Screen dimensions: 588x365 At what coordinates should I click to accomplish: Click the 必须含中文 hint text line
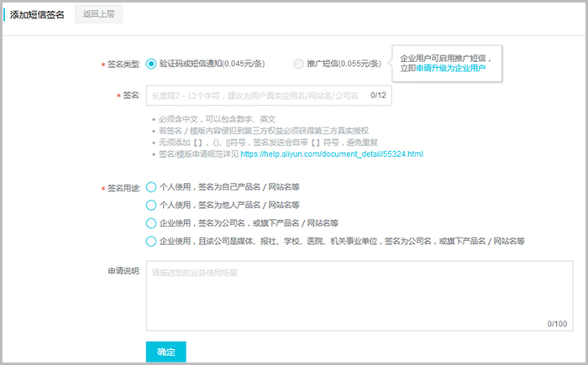pyautogui.click(x=217, y=119)
